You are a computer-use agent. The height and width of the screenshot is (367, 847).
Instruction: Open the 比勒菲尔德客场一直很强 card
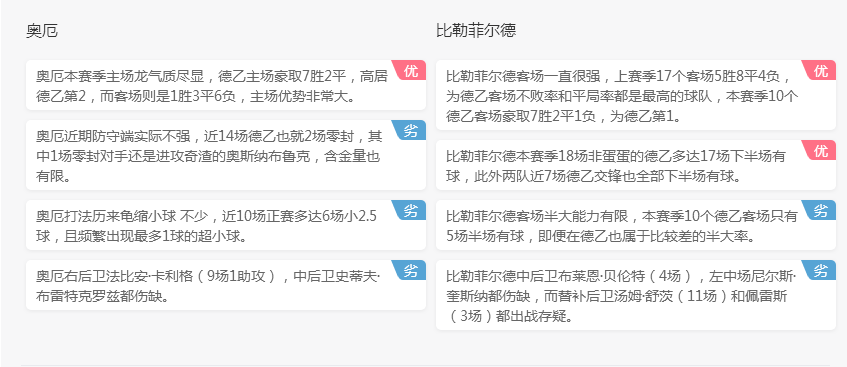(636, 95)
